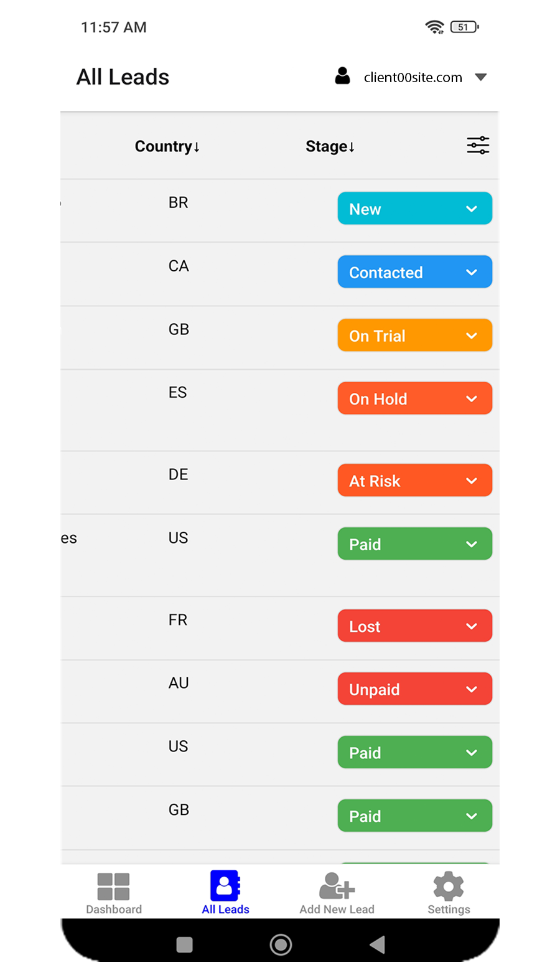Change the On Trial stage for GB
The image size is (560, 965).
click(x=414, y=336)
